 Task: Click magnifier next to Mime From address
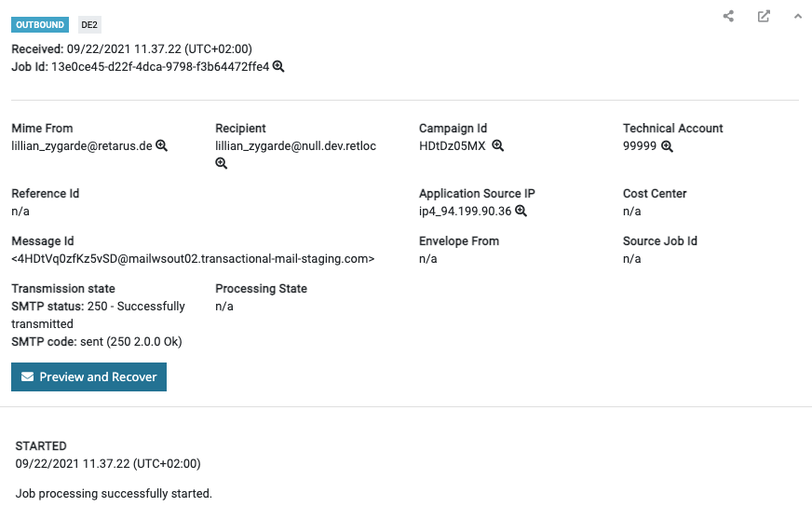pyautogui.click(x=161, y=145)
